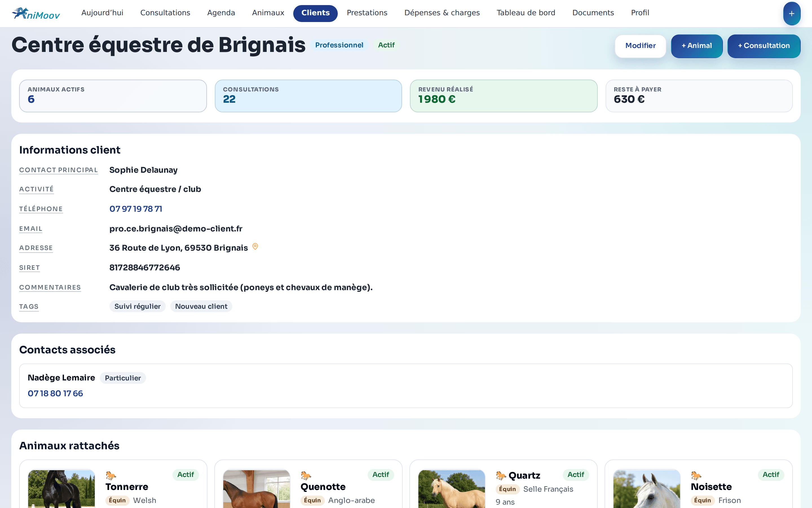
Task: Open Quartz's horse photo thumbnail
Action: tap(452, 489)
